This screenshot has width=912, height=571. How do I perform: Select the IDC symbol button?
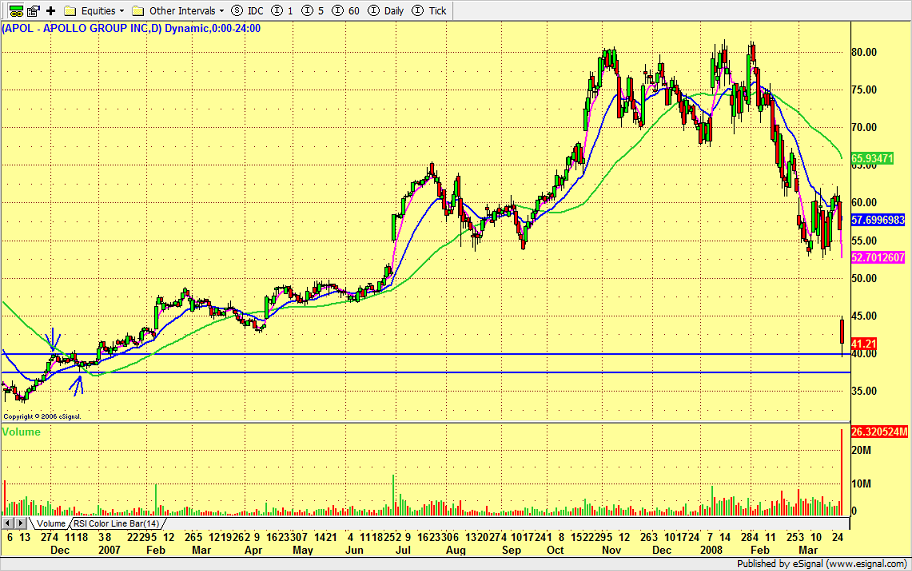tap(247, 10)
